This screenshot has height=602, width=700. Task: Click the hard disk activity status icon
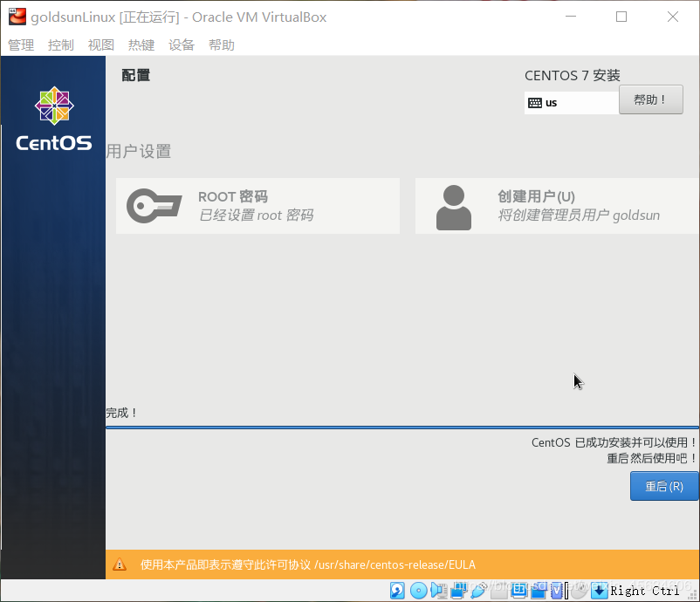pos(397,591)
